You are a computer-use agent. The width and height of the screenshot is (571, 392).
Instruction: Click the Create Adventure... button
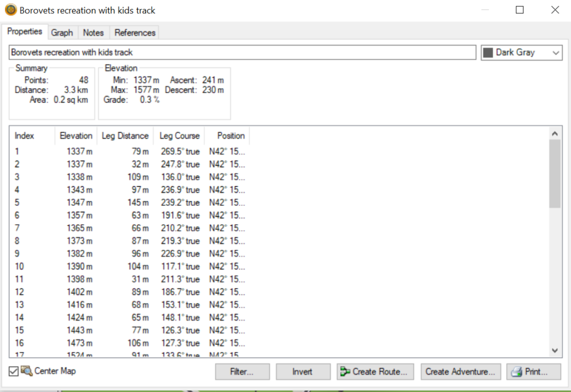(x=460, y=372)
